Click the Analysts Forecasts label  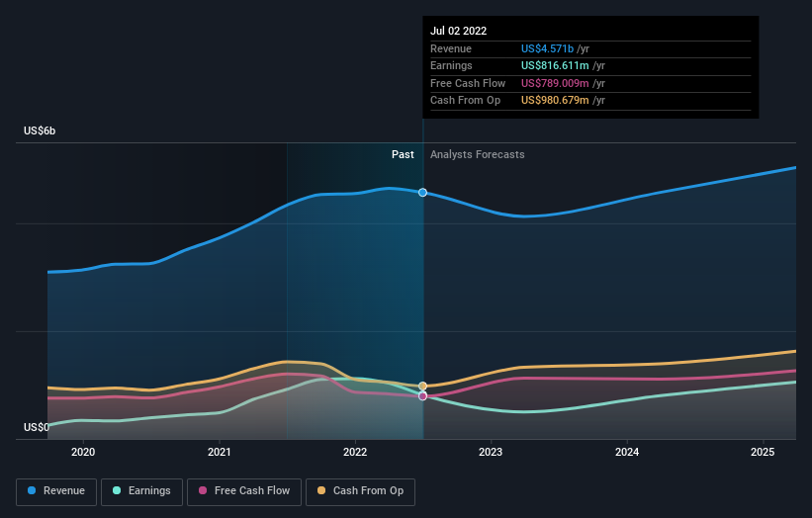(477, 155)
